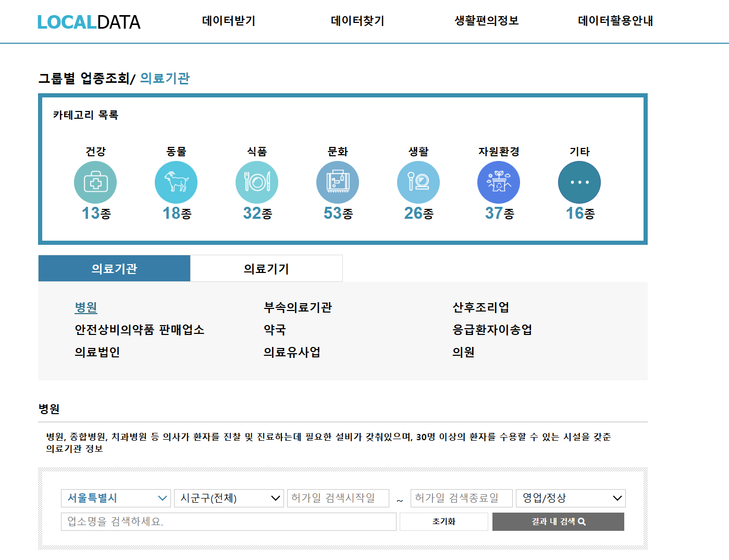Select the 의료법인 link
Viewport: 729px width, 560px height.
97,352
